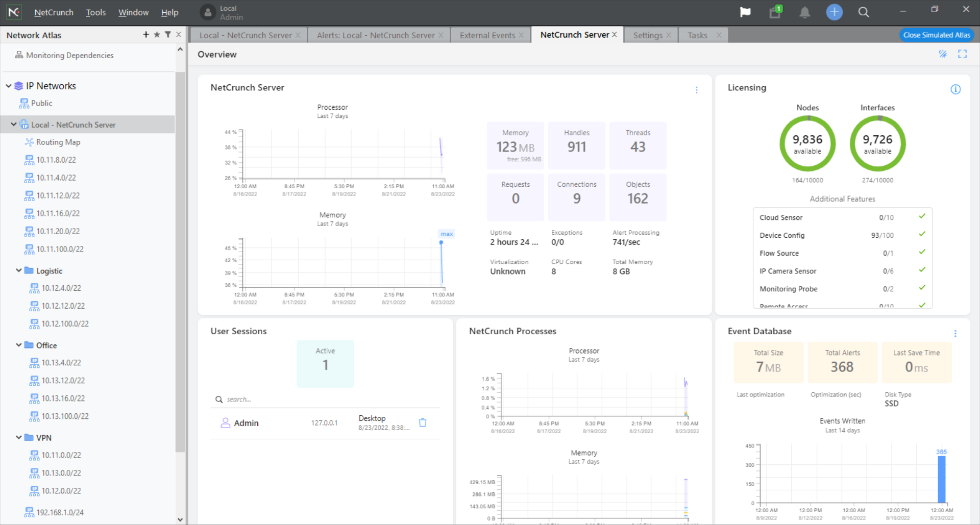Click the Cloud Sensor license row
This screenshot has width=980, height=525.
[x=843, y=217]
